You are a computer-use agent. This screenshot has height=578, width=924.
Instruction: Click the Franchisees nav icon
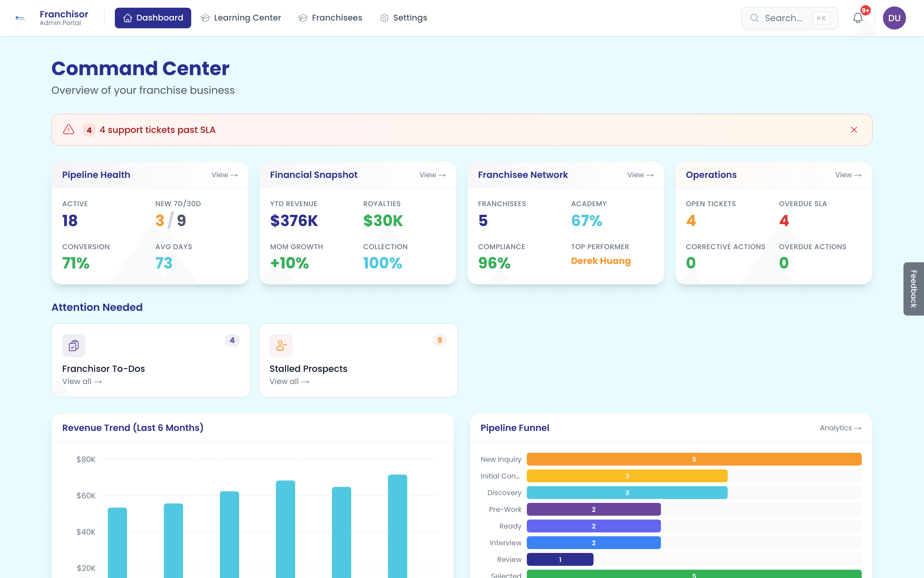click(x=303, y=18)
